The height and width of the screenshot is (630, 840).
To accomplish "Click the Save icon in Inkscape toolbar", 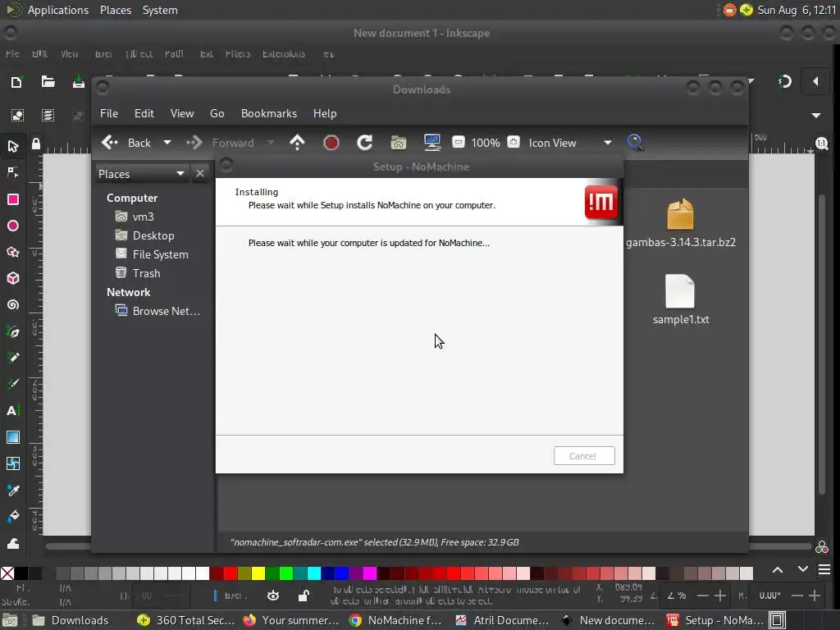I will 78,82.
